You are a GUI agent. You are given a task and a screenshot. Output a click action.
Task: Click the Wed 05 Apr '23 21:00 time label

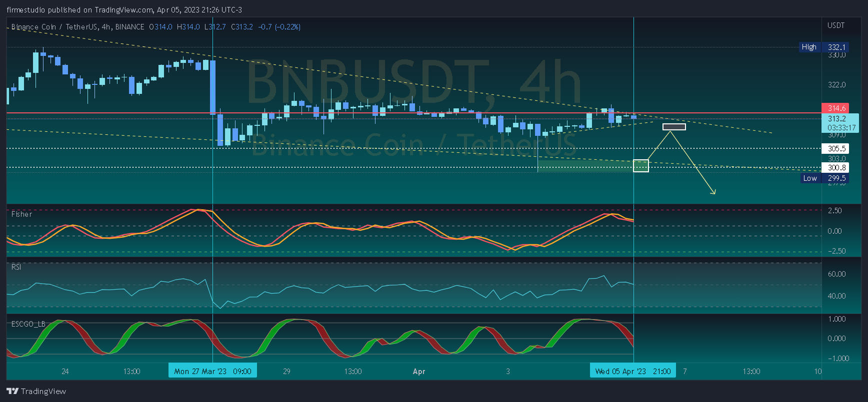632,371
